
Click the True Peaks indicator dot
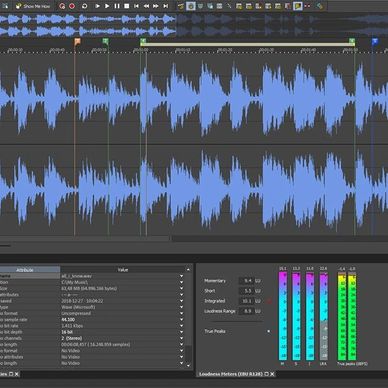click(x=269, y=331)
